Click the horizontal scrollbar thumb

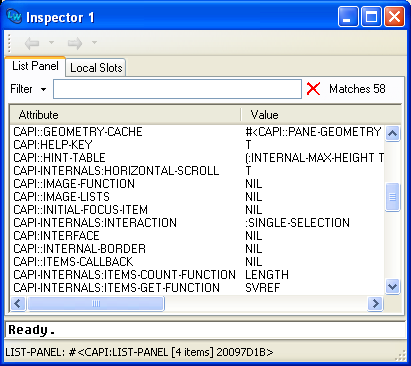coord(96,303)
